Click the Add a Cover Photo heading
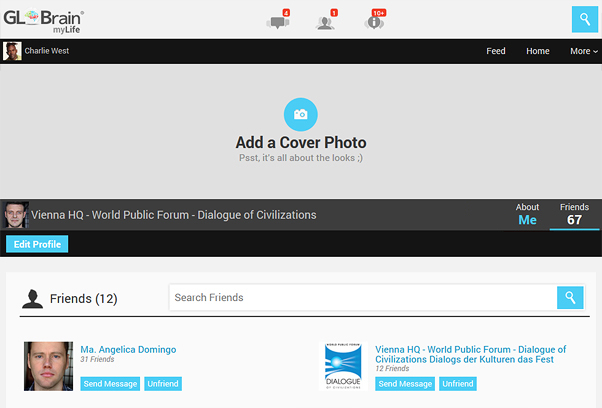This screenshot has width=602, height=408. pos(301,142)
